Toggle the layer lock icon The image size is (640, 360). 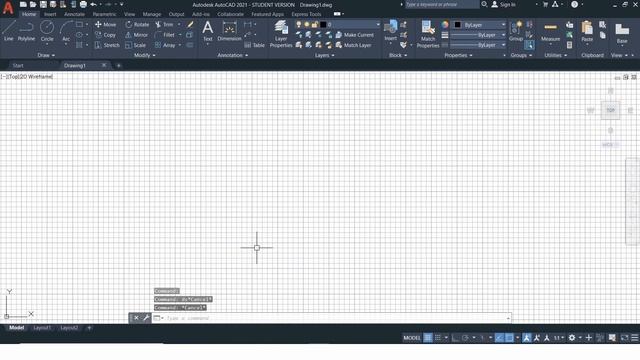315,24
